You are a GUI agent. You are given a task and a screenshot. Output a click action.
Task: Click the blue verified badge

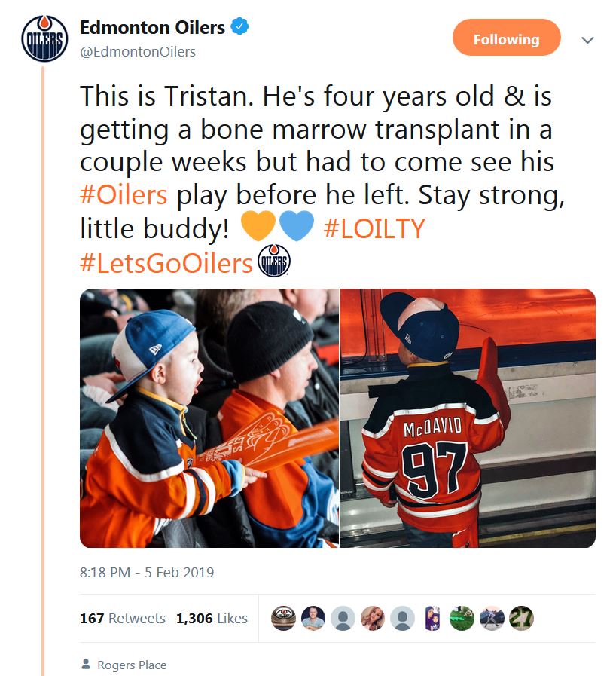tap(240, 28)
